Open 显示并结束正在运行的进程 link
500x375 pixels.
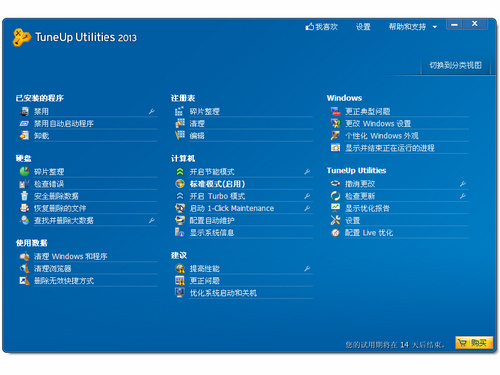point(390,148)
